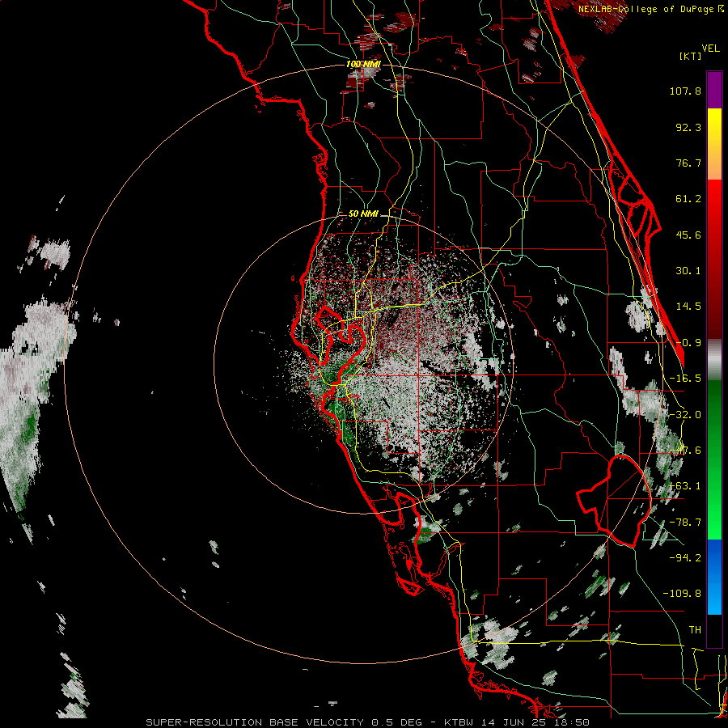Pick the gray near-zero color bar segment
This screenshot has height=728, width=728.
pos(714,360)
